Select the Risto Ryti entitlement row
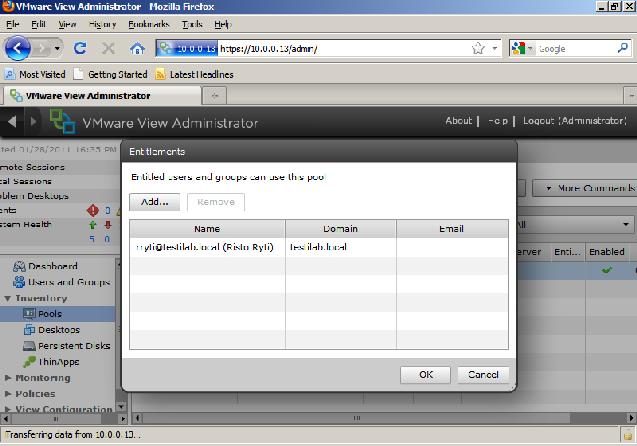This screenshot has width=637, height=446. (x=319, y=247)
